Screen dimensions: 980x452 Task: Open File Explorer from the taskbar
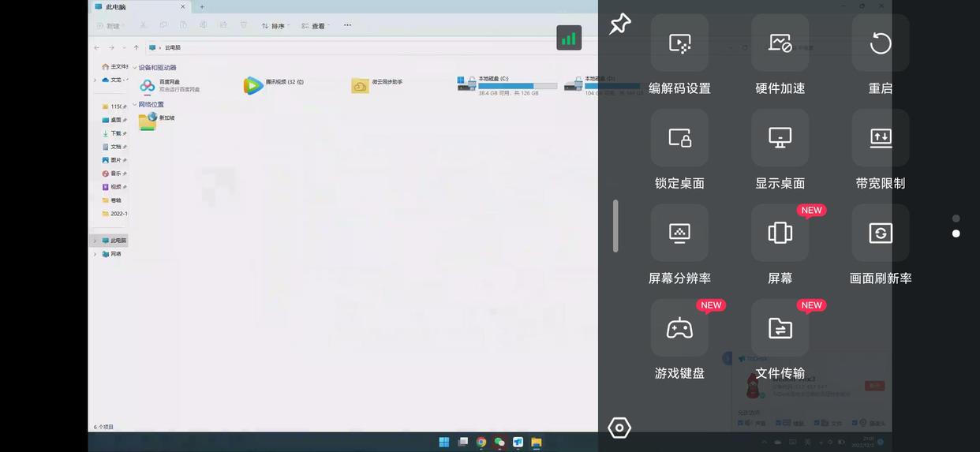click(x=537, y=442)
